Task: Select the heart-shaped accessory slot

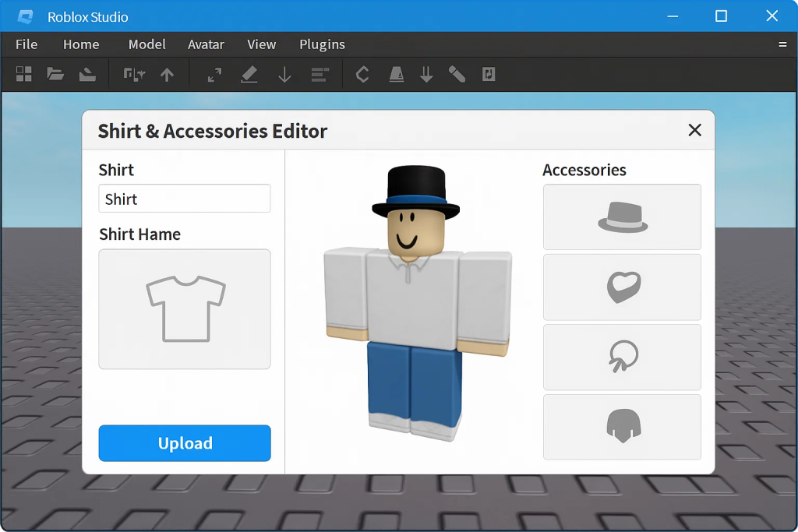Action: [x=622, y=287]
